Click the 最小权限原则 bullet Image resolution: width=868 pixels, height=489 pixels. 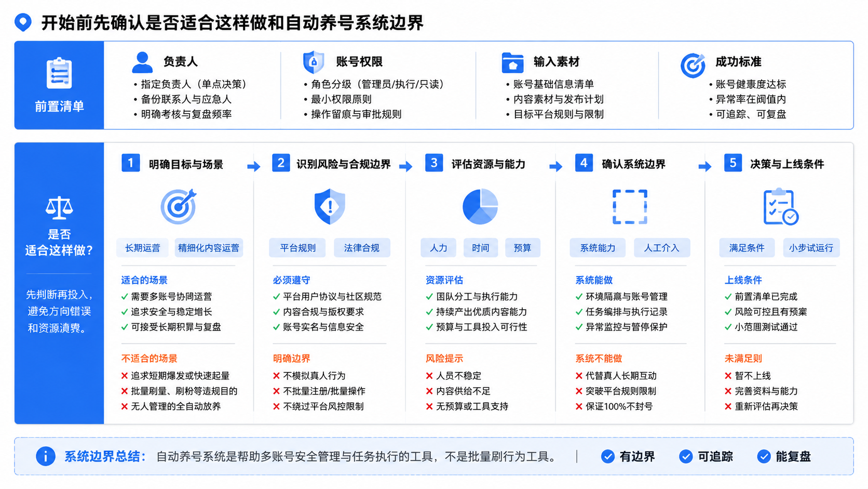pos(338,99)
